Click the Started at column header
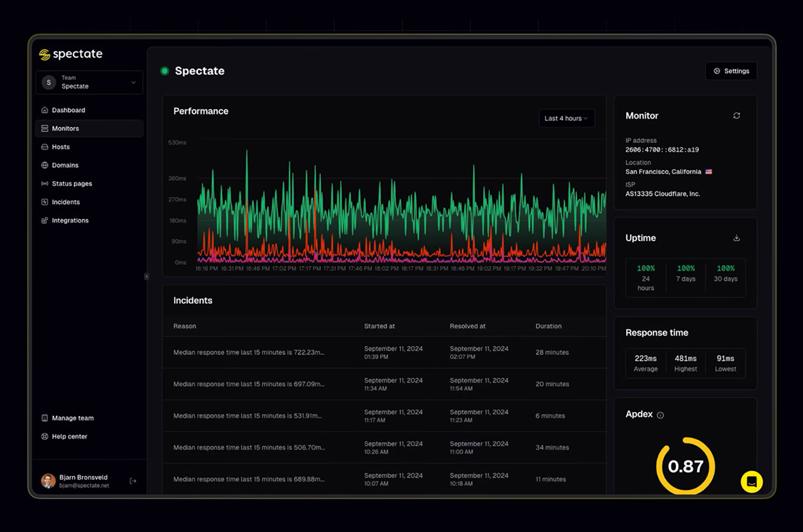This screenshot has width=803, height=532. coord(380,326)
